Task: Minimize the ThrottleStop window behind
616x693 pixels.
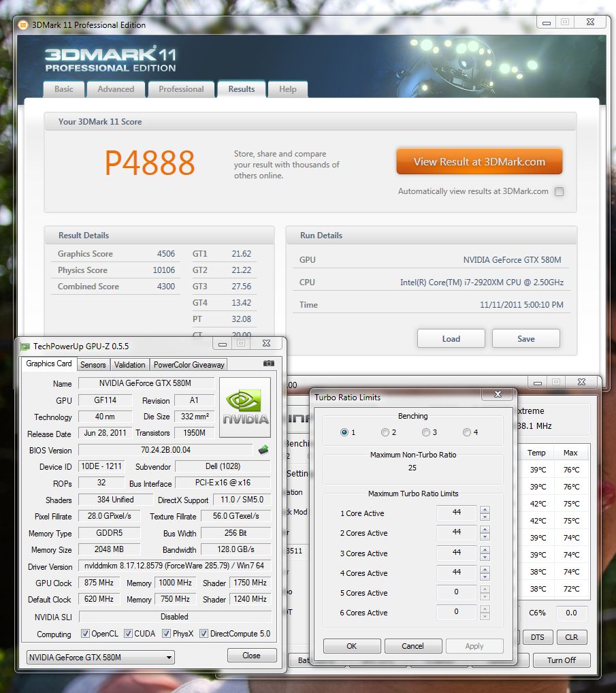Action: [538, 383]
